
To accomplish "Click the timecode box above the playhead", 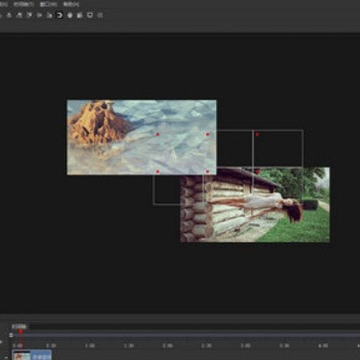I will [x=19, y=326].
